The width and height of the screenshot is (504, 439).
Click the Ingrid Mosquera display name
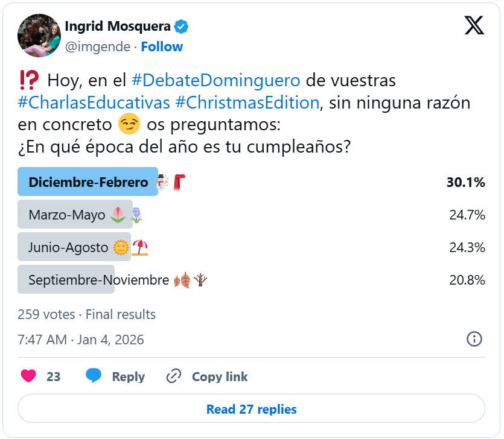(x=117, y=27)
